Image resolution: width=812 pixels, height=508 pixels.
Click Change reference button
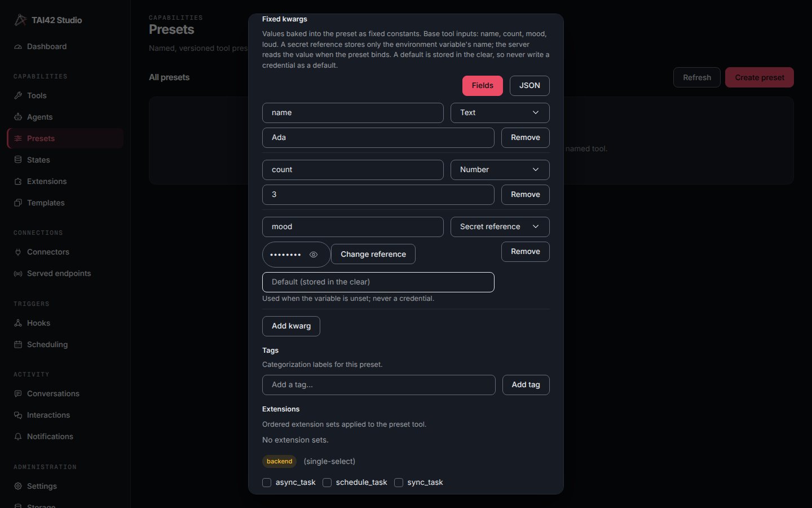click(373, 254)
